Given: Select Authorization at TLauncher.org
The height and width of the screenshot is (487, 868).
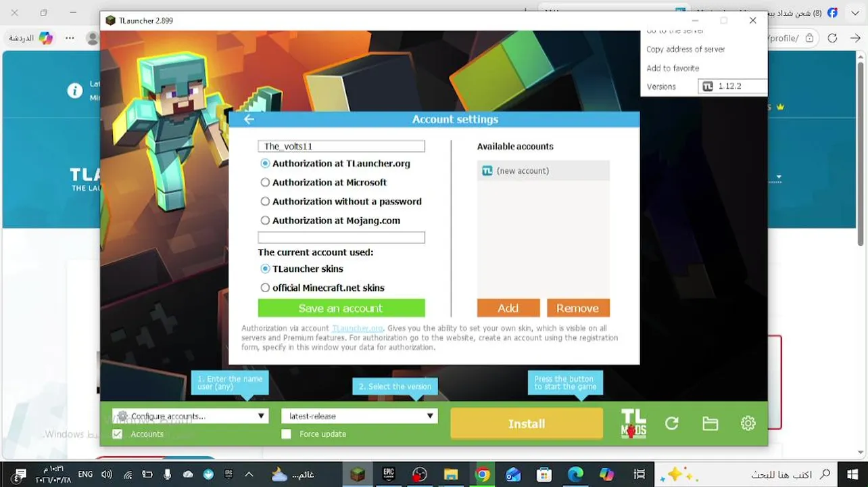Looking at the screenshot, I should [x=265, y=164].
